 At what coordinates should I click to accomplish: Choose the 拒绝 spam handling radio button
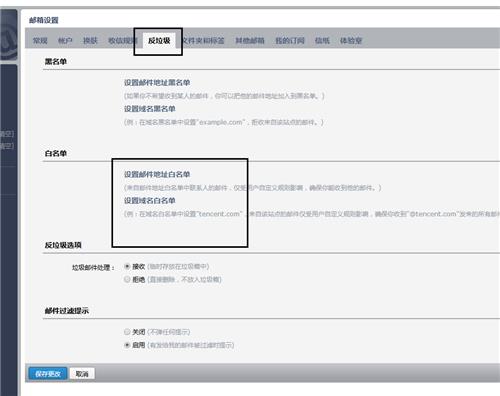pyautogui.click(x=127, y=279)
